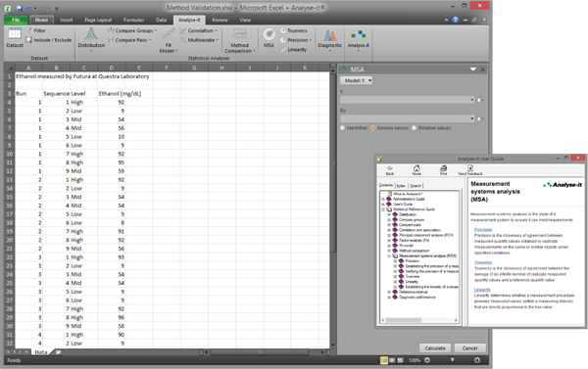Viewport: 588px width, 369px height.
Task: Switch to Normal view in status bar
Action: click(x=384, y=360)
